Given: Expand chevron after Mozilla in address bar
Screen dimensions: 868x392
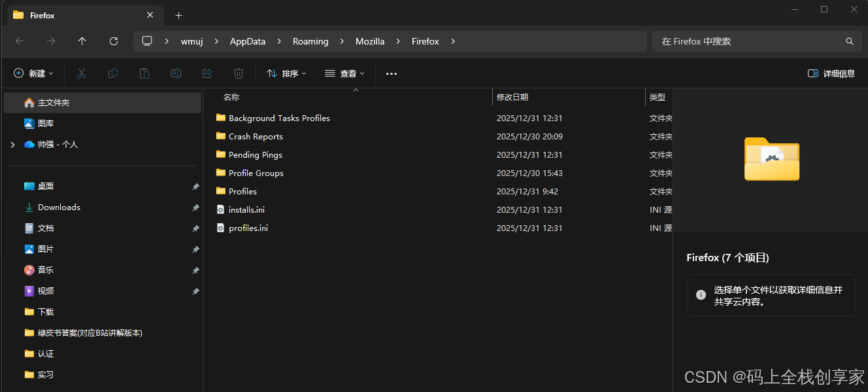Looking at the screenshot, I should [x=398, y=41].
